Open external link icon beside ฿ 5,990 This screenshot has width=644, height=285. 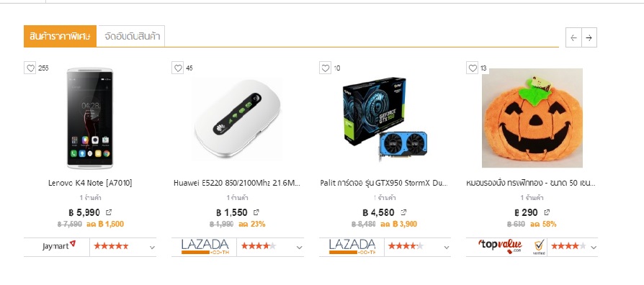coord(109,212)
